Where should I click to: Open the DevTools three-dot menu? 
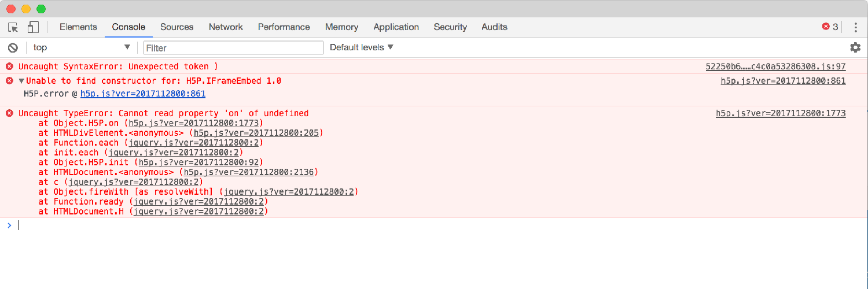click(856, 27)
